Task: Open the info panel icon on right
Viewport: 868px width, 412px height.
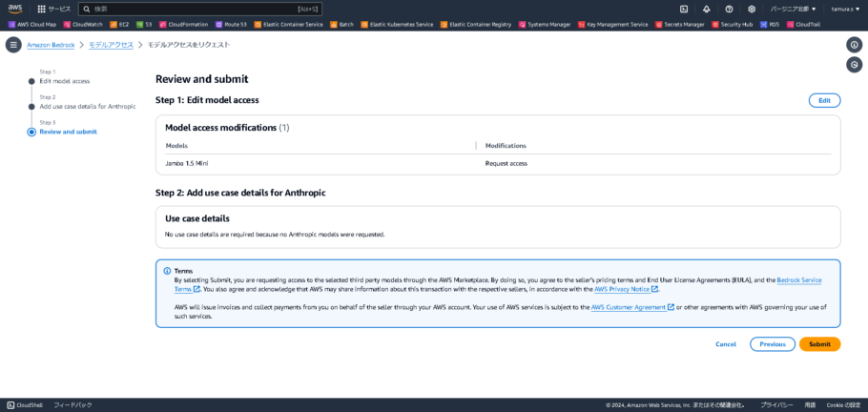Action: point(854,45)
